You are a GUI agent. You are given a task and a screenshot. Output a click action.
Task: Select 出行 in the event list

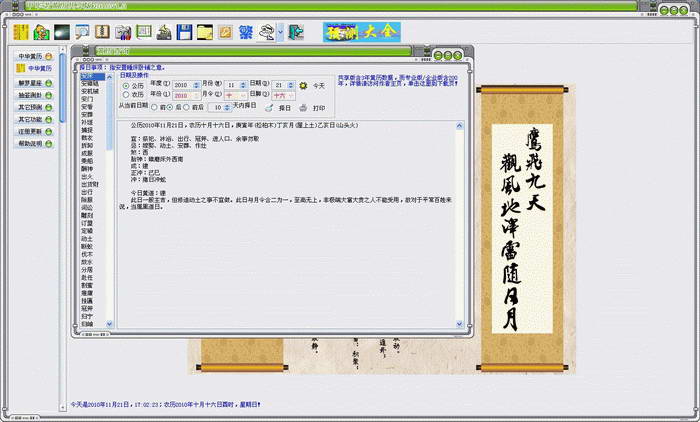87,192
